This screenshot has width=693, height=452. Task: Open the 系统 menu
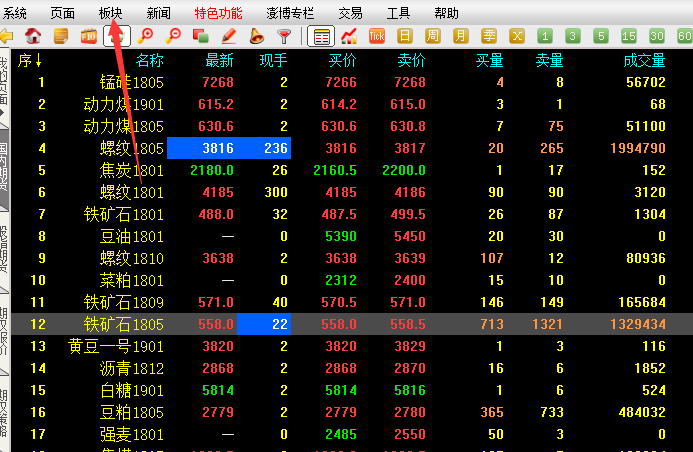tap(15, 13)
